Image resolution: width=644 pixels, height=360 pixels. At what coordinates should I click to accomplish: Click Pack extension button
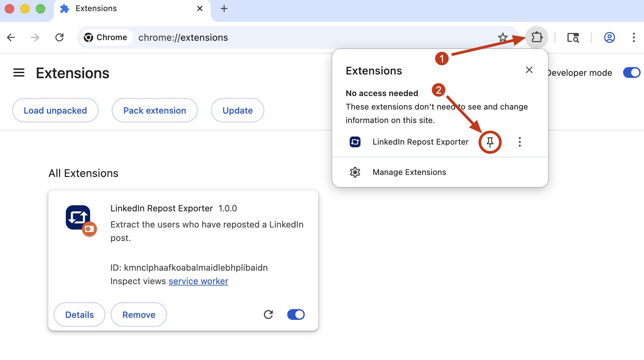point(155,110)
